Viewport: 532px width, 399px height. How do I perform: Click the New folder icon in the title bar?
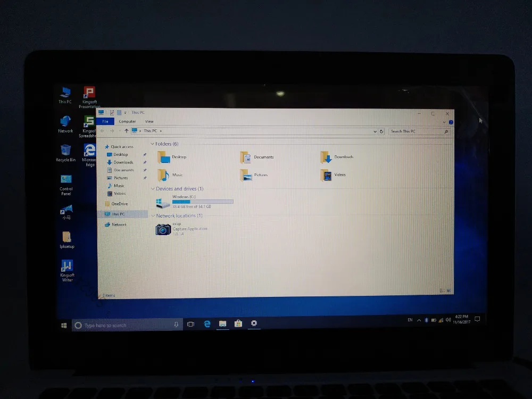pyautogui.click(x=119, y=113)
